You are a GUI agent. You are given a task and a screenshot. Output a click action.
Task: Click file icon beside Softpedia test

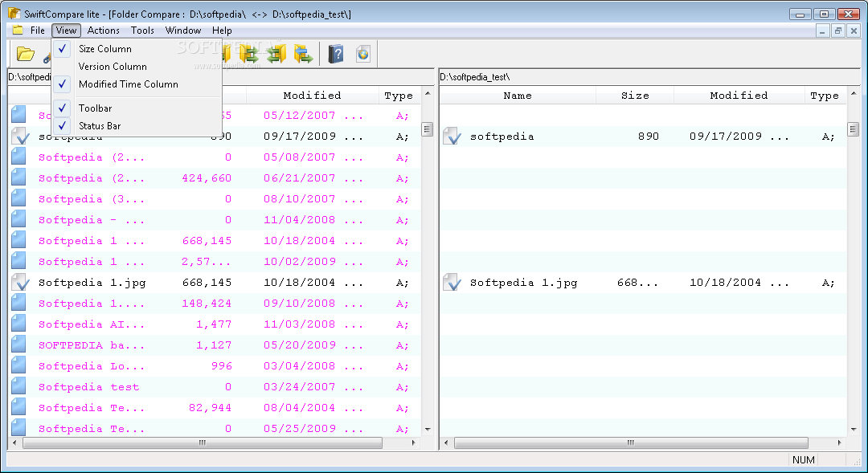click(18, 387)
